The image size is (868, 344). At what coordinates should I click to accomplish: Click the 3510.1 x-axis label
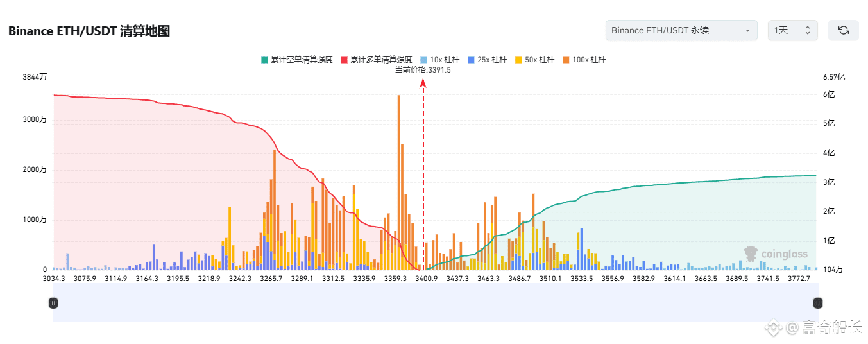550,279
